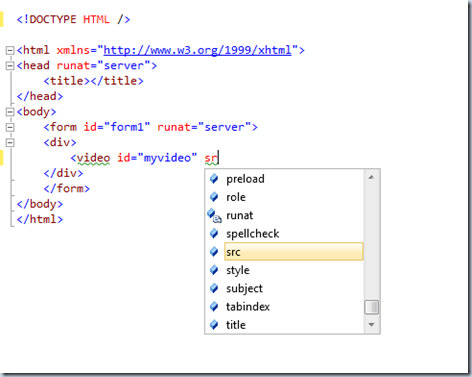The image size is (472, 377).
Task: Click the runat server-attribute icon
Action: tap(214, 215)
